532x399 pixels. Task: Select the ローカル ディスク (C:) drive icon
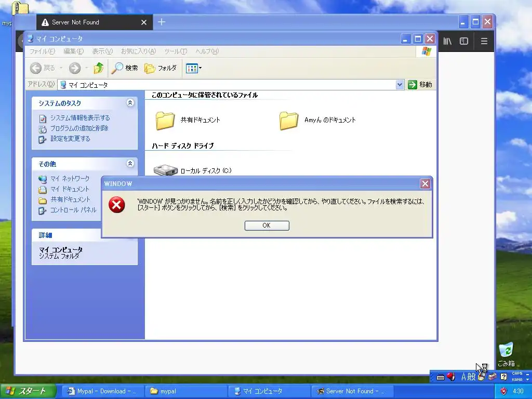point(165,170)
